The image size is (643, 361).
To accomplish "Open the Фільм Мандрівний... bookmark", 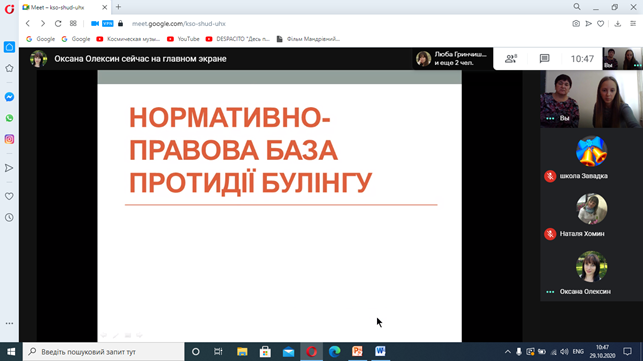I will (x=308, y=39).
